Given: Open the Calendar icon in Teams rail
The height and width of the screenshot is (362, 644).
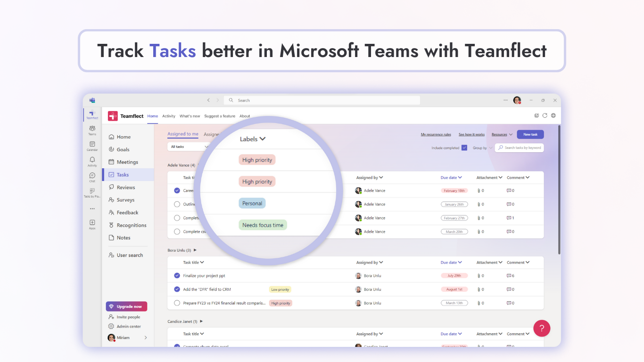Looking at the screenshot, I should point(92,144).
